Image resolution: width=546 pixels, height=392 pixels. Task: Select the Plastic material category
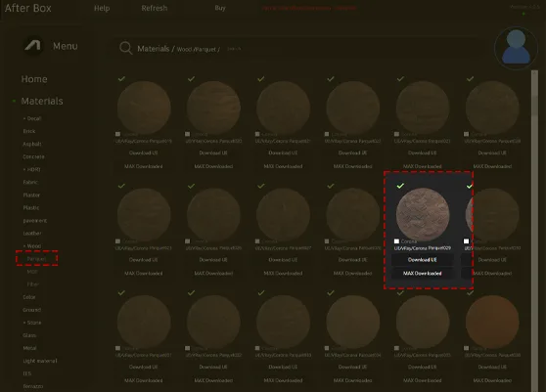31,207
